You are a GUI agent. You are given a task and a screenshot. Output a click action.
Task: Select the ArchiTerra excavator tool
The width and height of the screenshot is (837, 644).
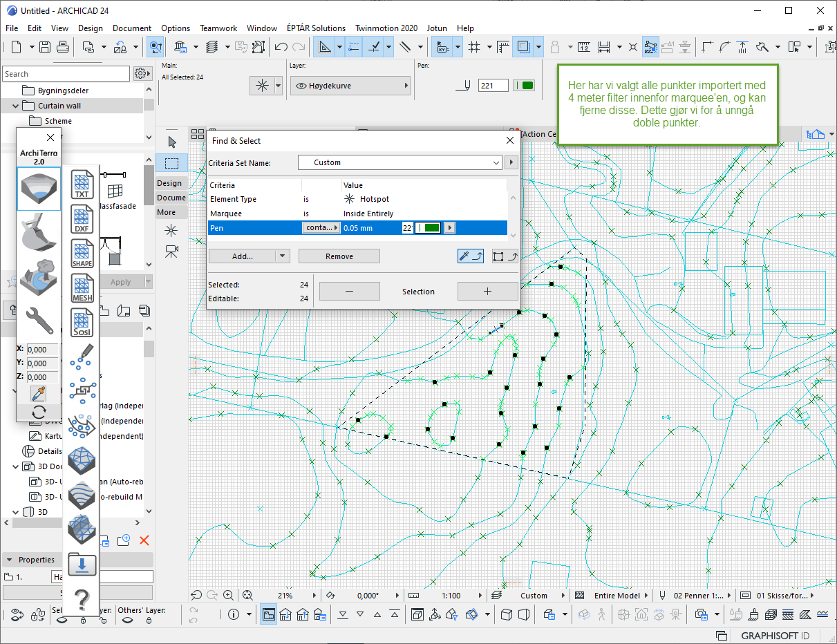[39, 231]
